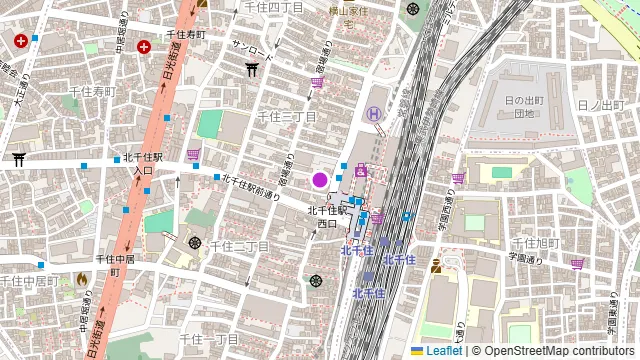Click the 日の出町団地 housing complex label
This screenshot has width=640, height=360.
coord(524,107)
